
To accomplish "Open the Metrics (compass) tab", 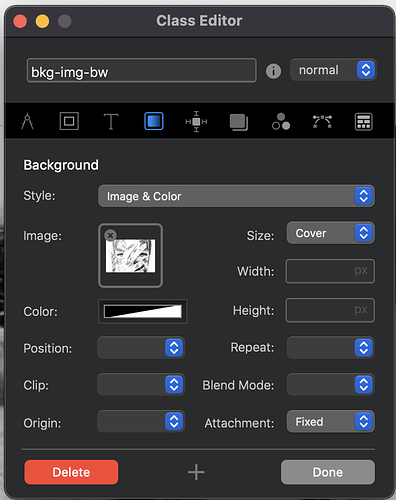I will click(x=27, y=121).
